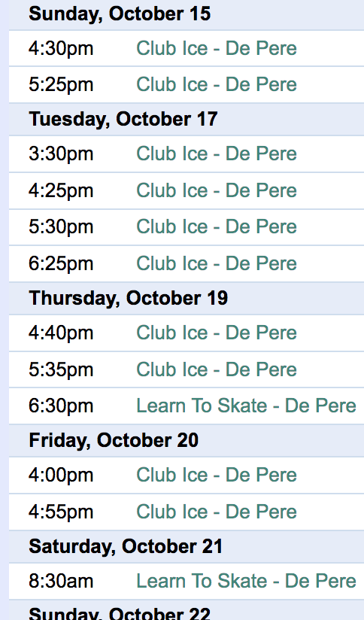Open the Friday 4:55pm Club Ice link
364x620 pixels.
(216, 512)
